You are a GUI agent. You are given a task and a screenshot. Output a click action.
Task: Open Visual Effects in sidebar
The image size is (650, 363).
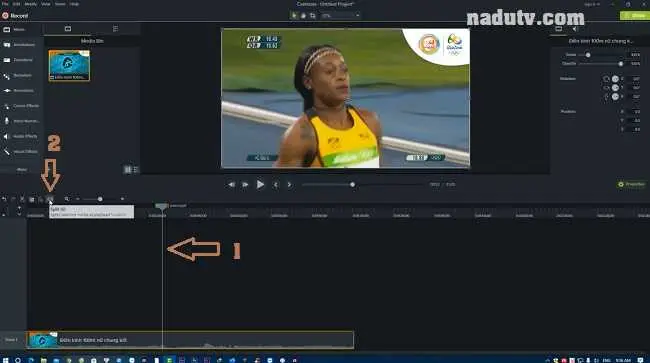[x=21, y=152]
